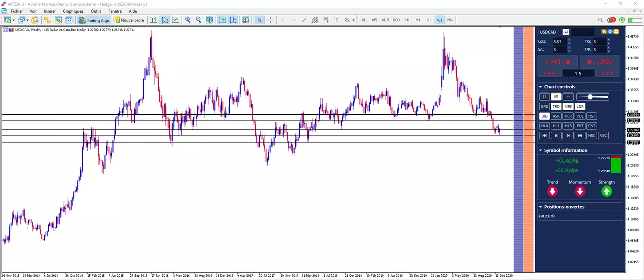Open new chart toolbar icon
The width and height of the screenshot is (644, 280).
coord(7,20)
